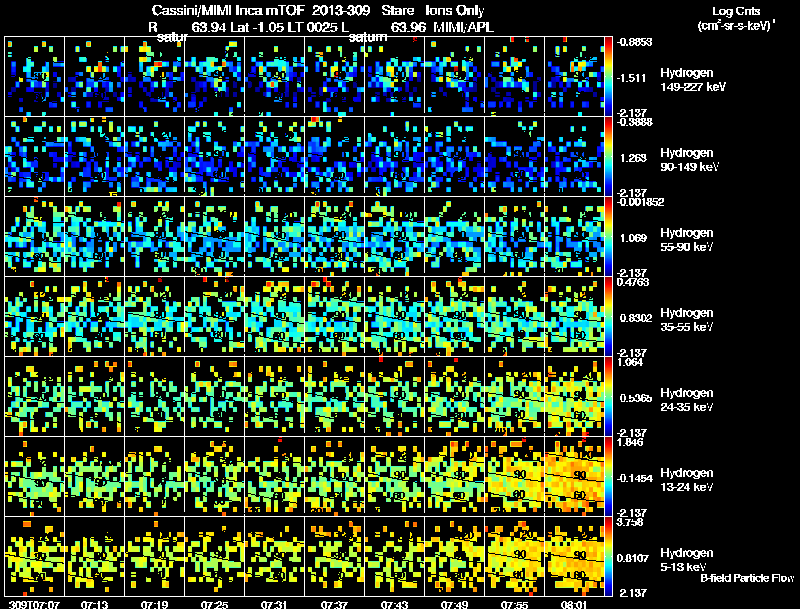Click the 'Hydrogen 90-149 keV' row label
800x609 pixels.
pyautogui.click(x=689, y=160)
